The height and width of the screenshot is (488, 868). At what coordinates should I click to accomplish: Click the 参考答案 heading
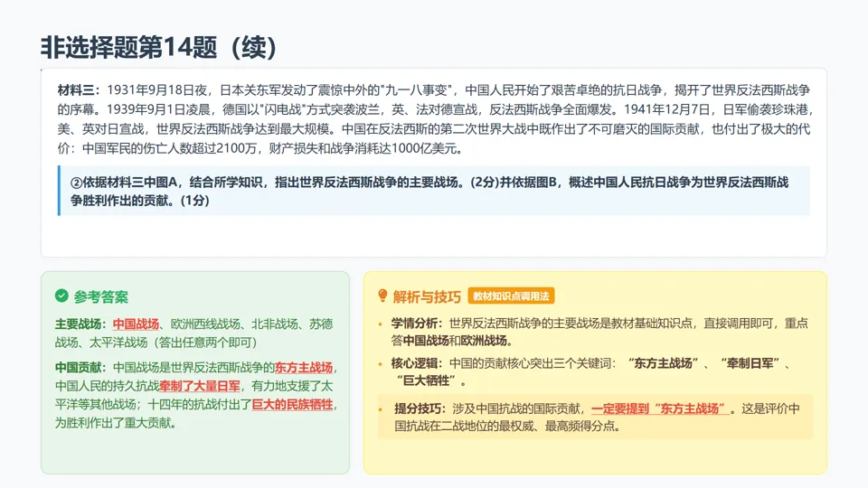click(100, 297)
